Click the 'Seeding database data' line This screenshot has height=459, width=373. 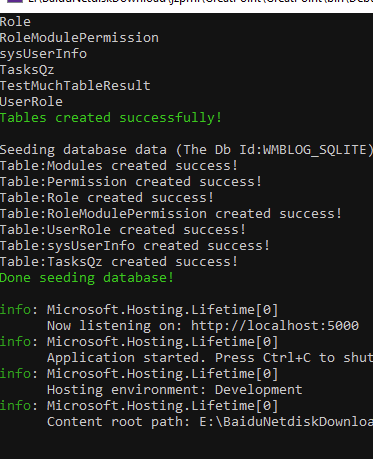[186, 150]
